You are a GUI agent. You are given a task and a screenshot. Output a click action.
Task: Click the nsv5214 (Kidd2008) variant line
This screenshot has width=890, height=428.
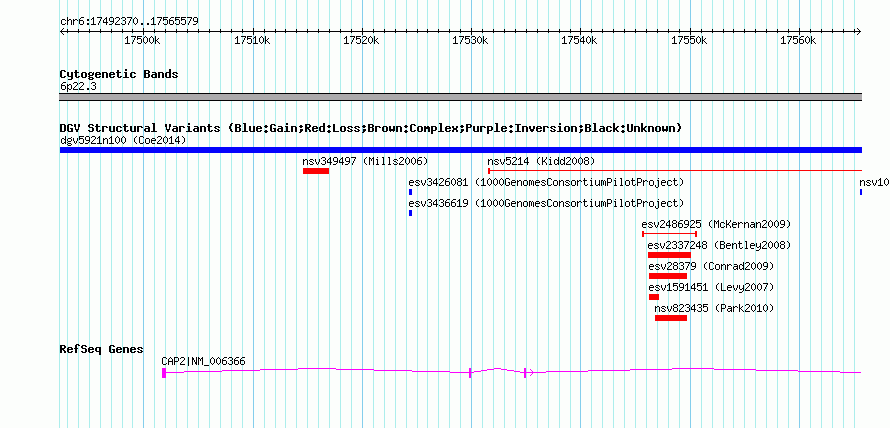(675, 170)
